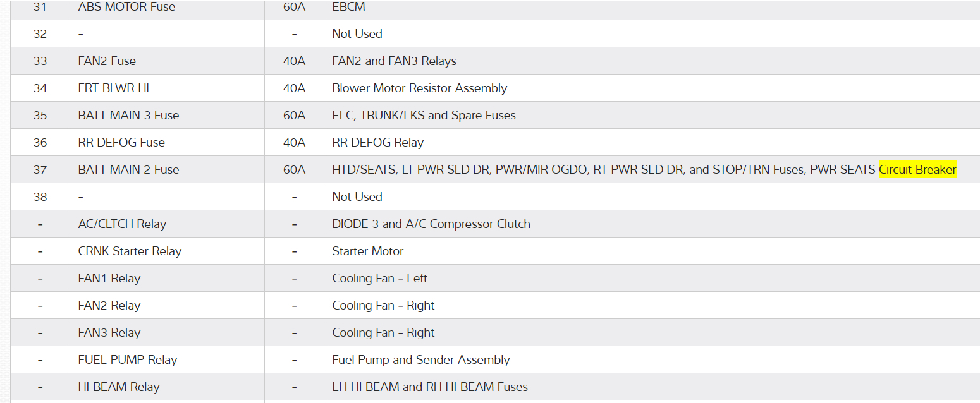980x403 pixels.
Task: Select Cooling Fan - Left description
Action: [379, 279]
